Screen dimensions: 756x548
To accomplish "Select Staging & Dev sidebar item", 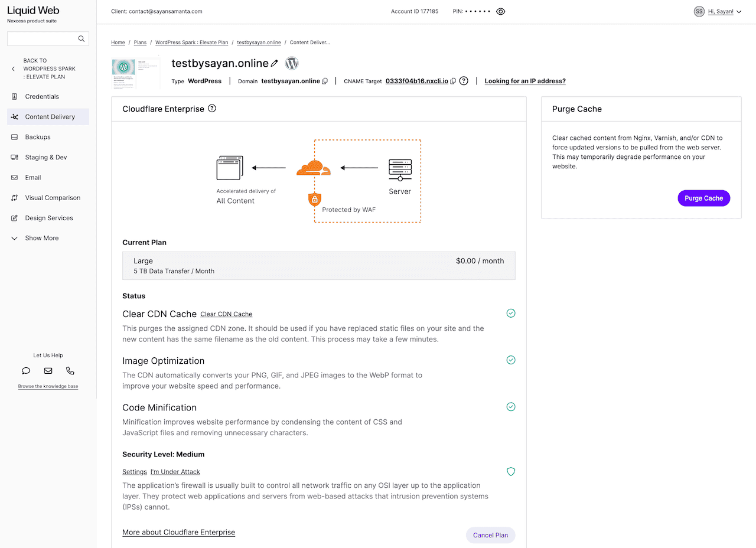I will pos(45,157).
